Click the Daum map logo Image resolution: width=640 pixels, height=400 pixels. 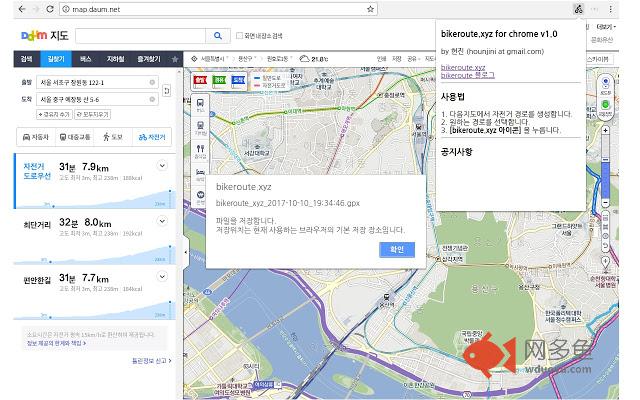click(44, 36)
